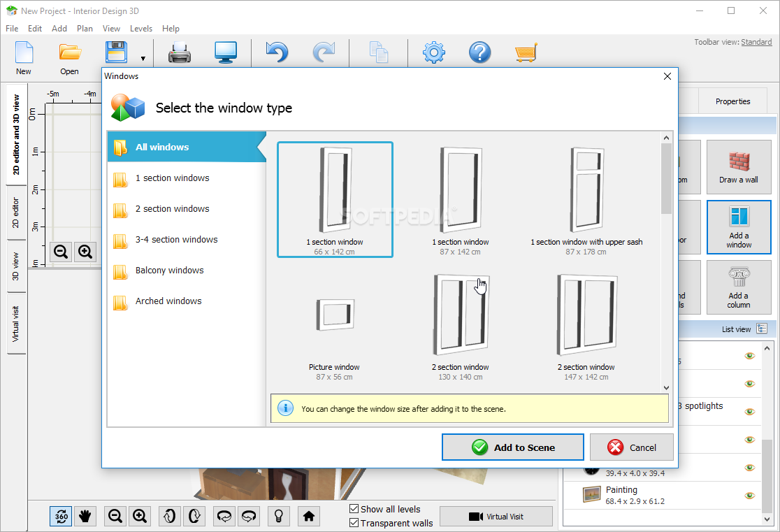Click the Draw a wall button
Viewport: 780px width, 532px height.
[x=739, y=167]
